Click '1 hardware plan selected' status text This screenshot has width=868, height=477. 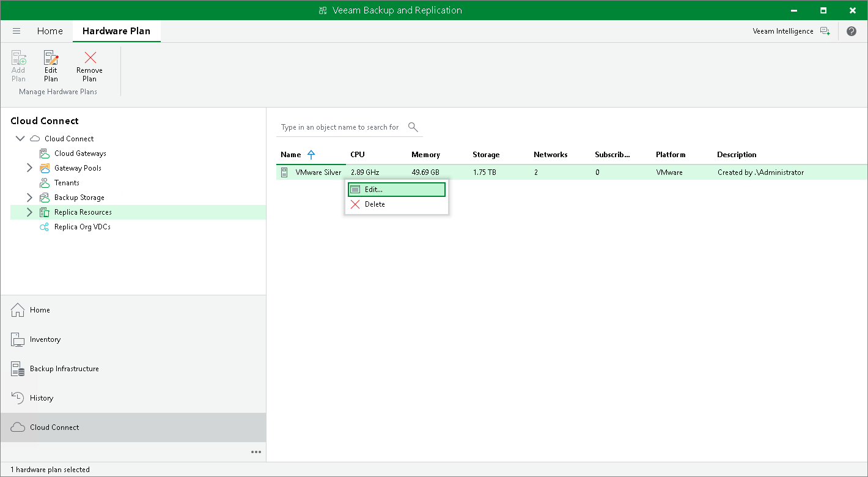point(50,470)
